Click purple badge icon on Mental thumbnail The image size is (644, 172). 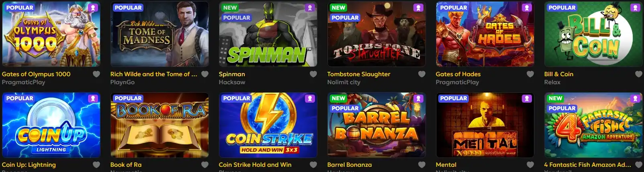point(527,98)
